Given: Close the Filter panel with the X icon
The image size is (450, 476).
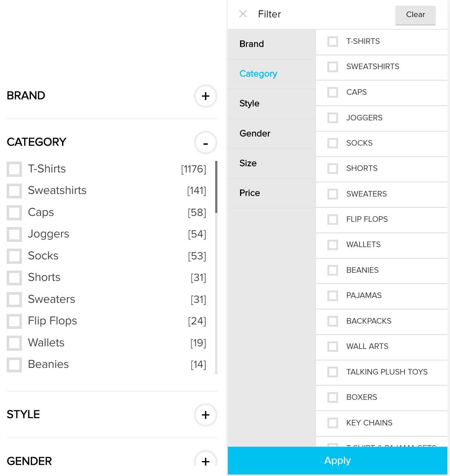Looking at the screenshot, I should click(x=243, y=14).
